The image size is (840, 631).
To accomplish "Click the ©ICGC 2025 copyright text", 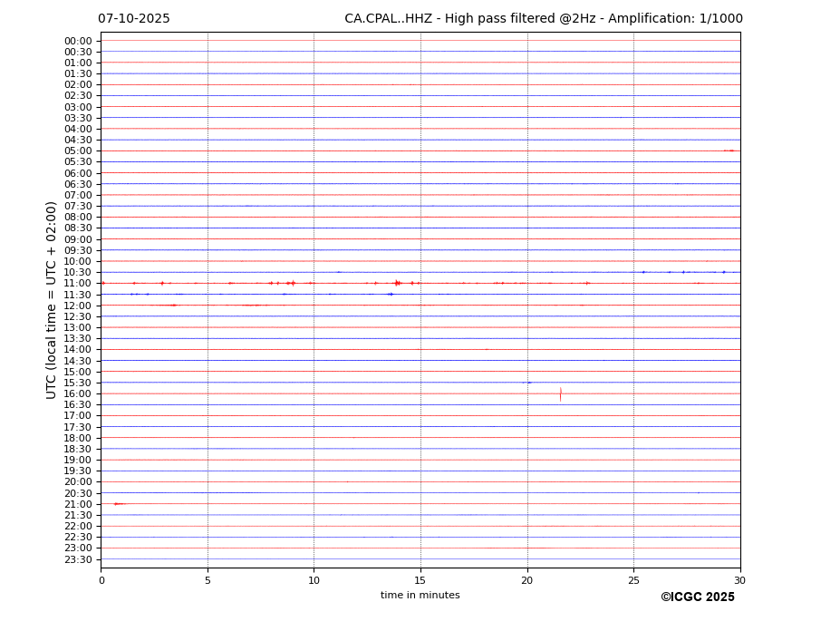I will click(697, 597).
